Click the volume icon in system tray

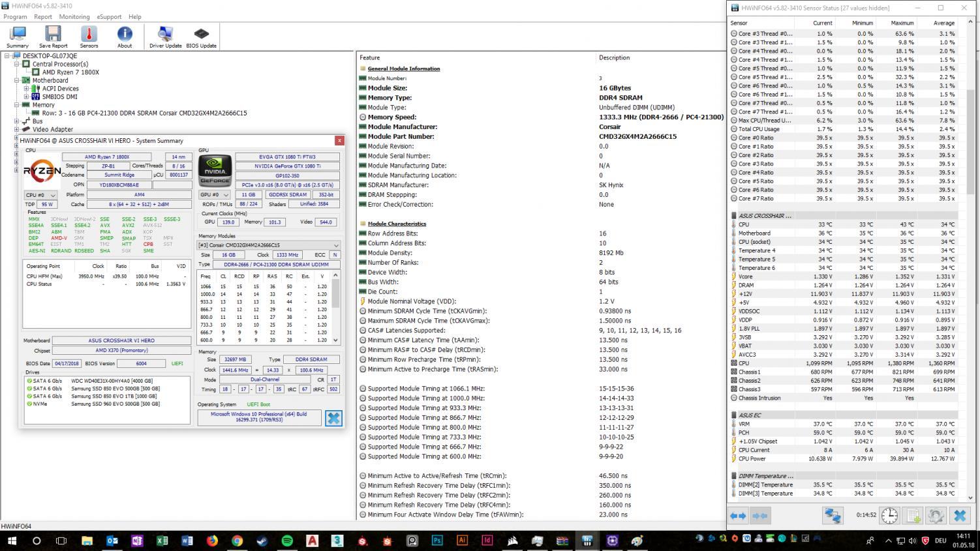912,541
